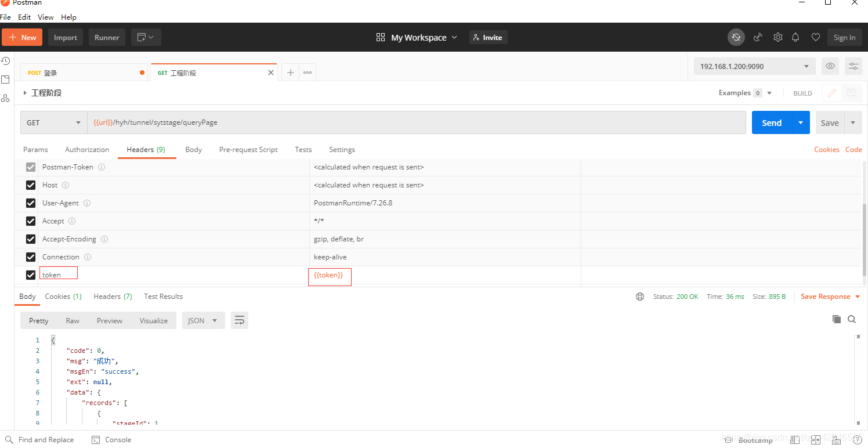Open the Send button dropdown arrow

tap(801, 122)
